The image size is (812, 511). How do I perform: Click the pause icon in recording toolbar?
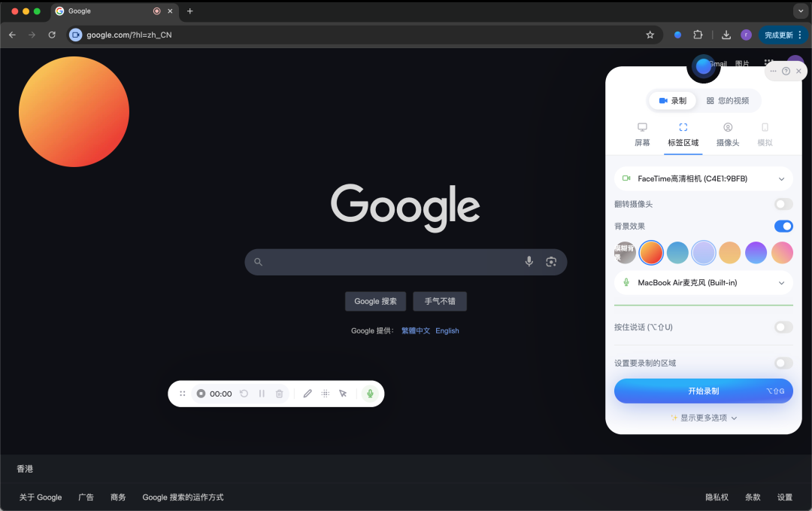pyautogui.click(x=262, y=394)
